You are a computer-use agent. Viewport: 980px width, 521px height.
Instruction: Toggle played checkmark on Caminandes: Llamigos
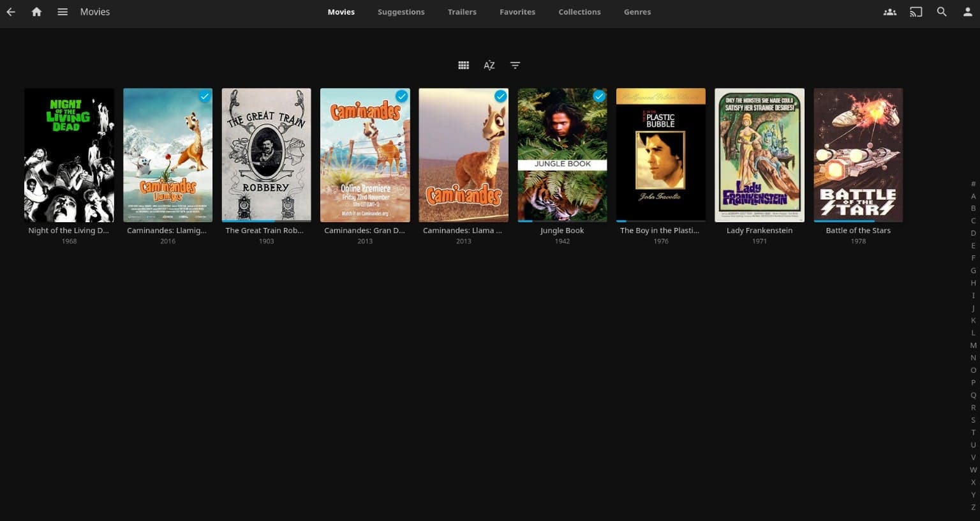click(x=204, y=96)
